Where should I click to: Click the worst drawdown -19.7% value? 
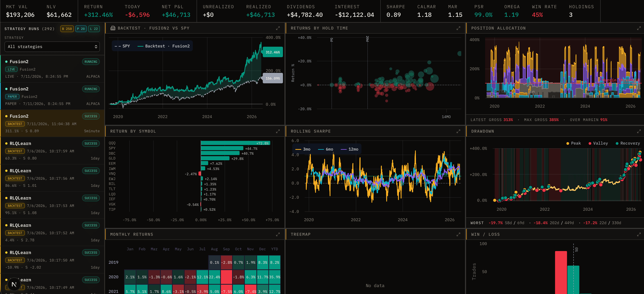495,223
